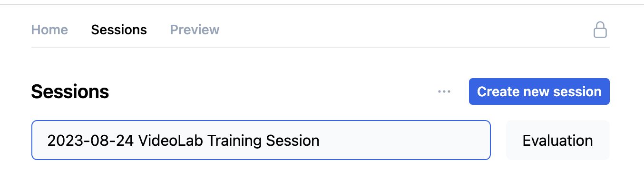Click the active Sessions navigation item

pyautogui.click(x=119, y=30)
